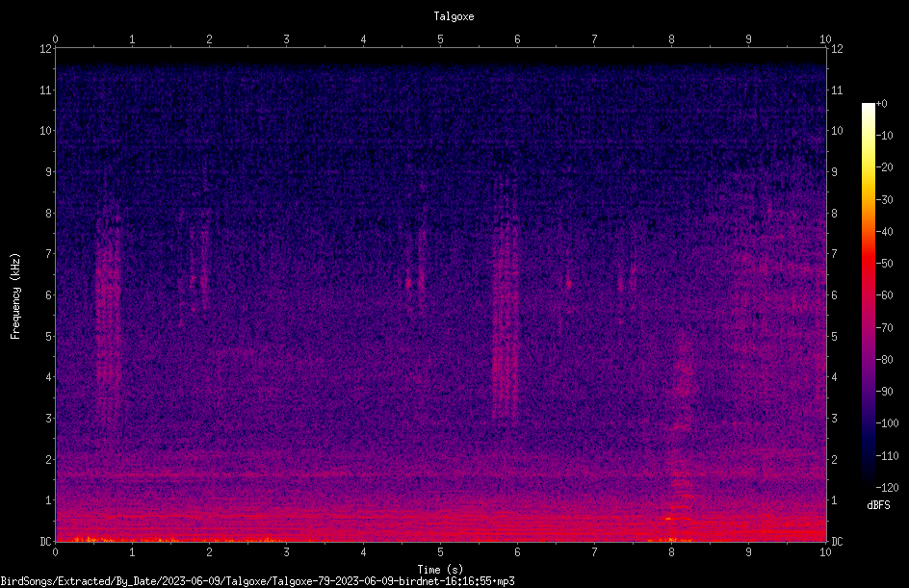The height and width of the screenshot is (588, 909).
Task: Click the "-50" color scale label
Action: [884, 264]
